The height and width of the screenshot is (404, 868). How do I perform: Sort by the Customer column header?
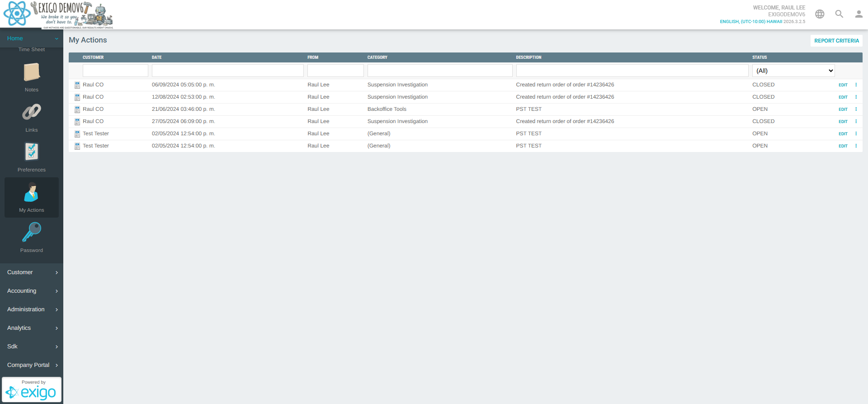coord(93,57)
